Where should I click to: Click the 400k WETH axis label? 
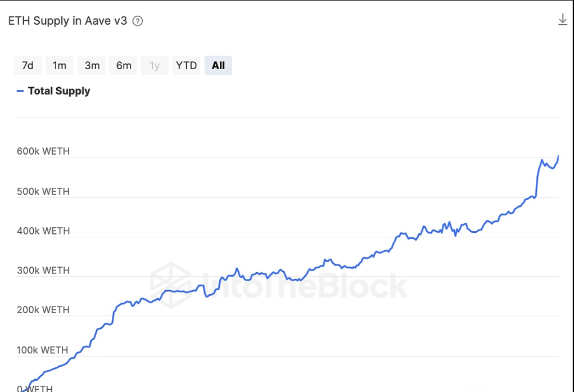click(x=43, y=231)
